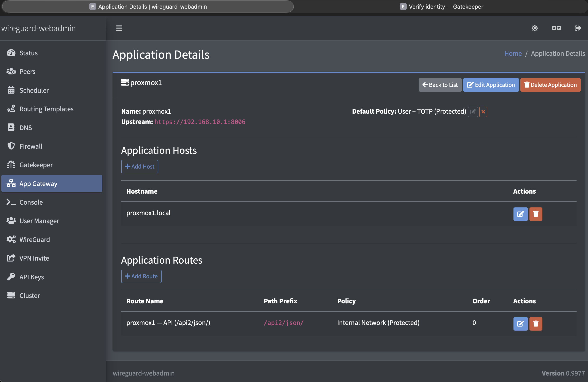Click the WireGuard gears icon in sidebar
The height and width of the screenshot is (382, 588).
[11, 239]
